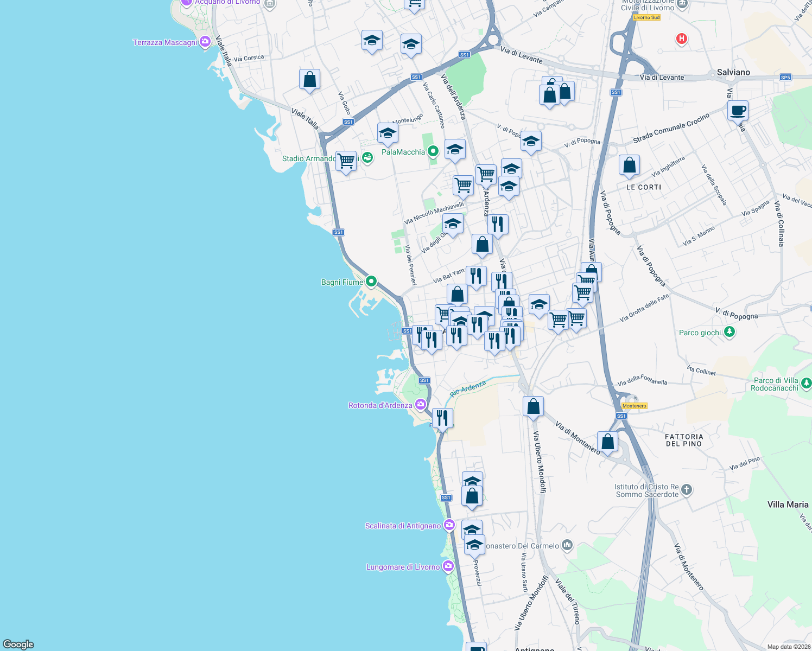The width and height of the screenshot is (812, 651).
Task: Select the coffee cup marker above Le Corti
Action: tap(737, 110)
